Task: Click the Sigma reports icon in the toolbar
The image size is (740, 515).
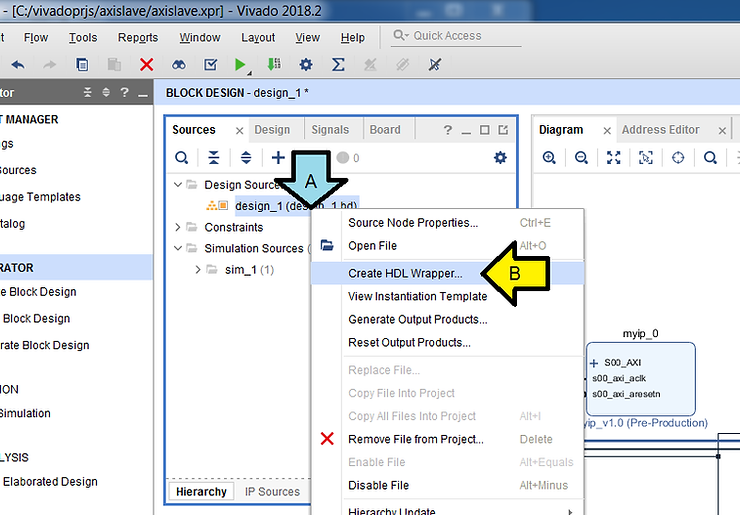Action: [338, 64]
